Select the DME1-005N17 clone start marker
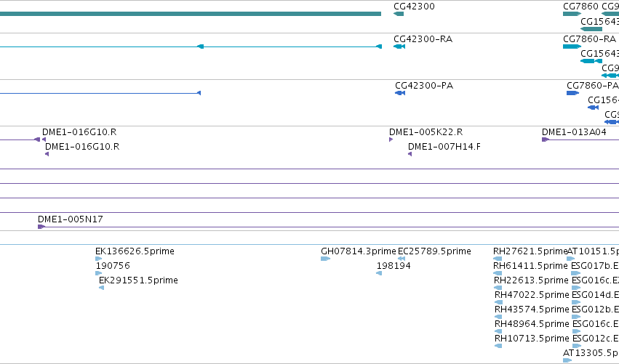The height and width of the screenshot is (364, 619). pos(41,227)
